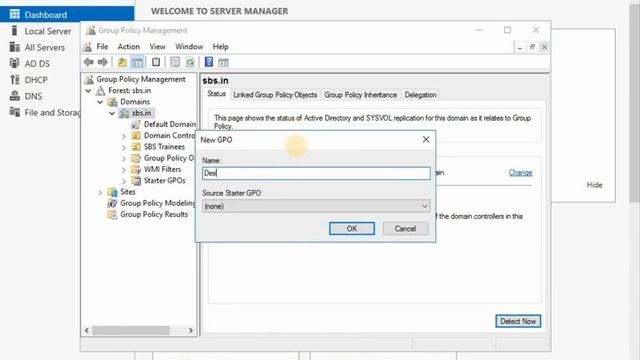Image resolution: width=640 pixels, height=360 pixels.
Task: Click the DHCP icon in sidebar
Action: [x=15, y=80]
